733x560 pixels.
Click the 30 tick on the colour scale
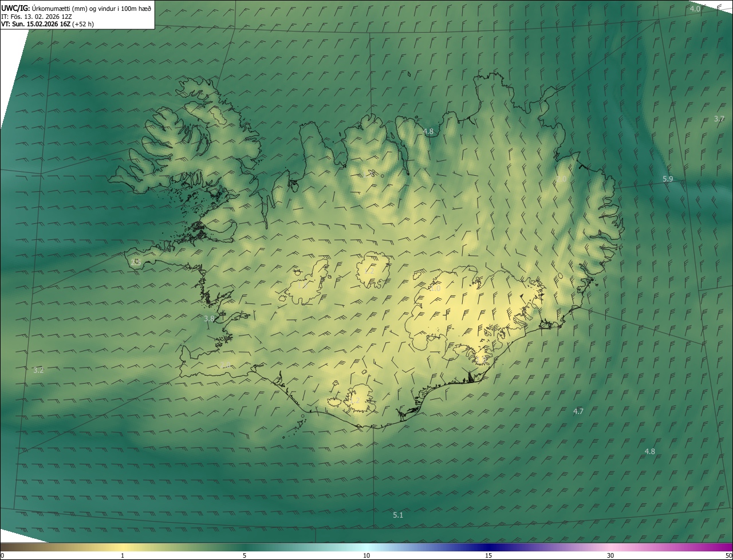(610, 556)
